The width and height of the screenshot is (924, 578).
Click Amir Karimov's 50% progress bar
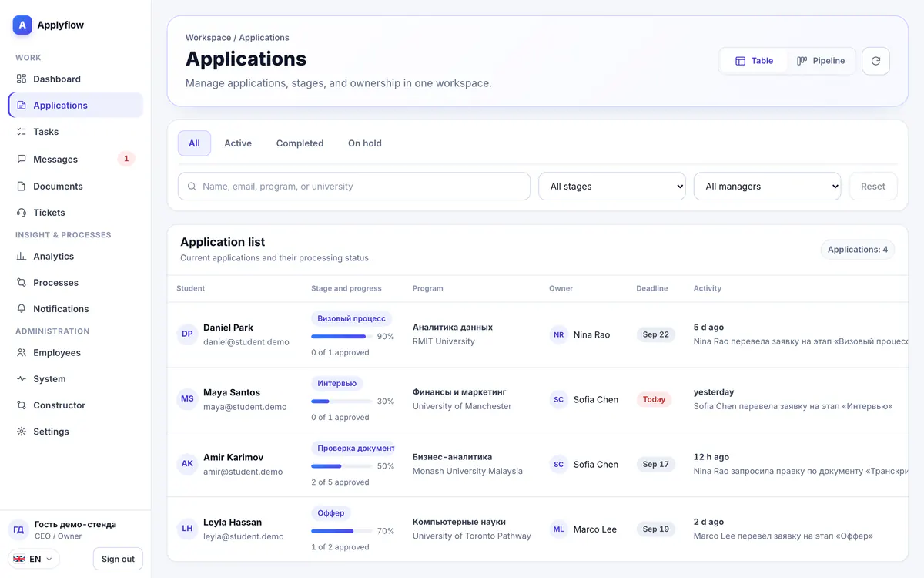click(341, 465)
